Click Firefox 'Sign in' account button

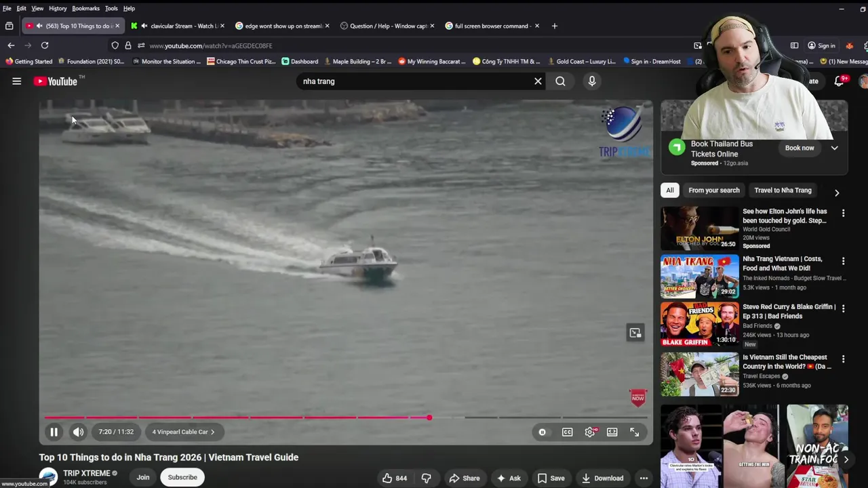[821, 45]
